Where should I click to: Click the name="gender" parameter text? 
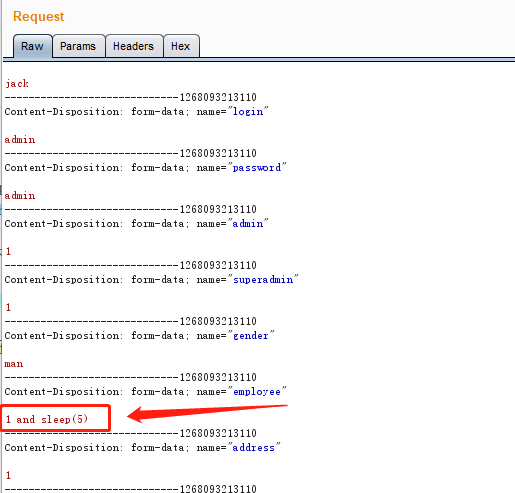235,335
